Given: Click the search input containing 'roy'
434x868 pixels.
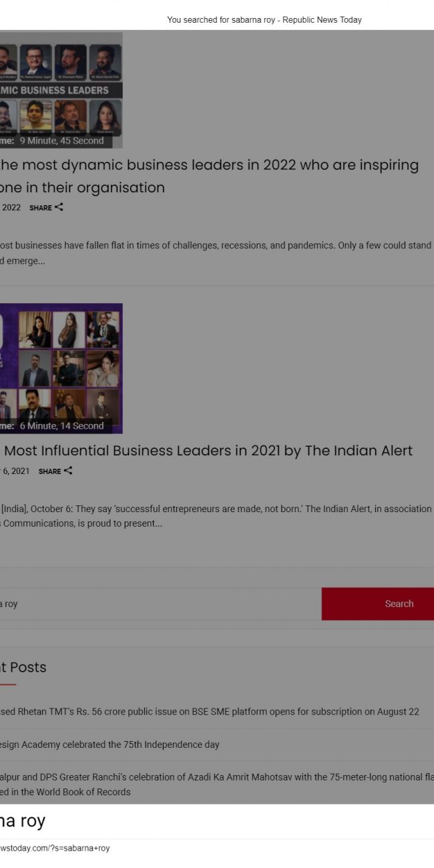Looking at the screenshot, I should pos(160,604).
